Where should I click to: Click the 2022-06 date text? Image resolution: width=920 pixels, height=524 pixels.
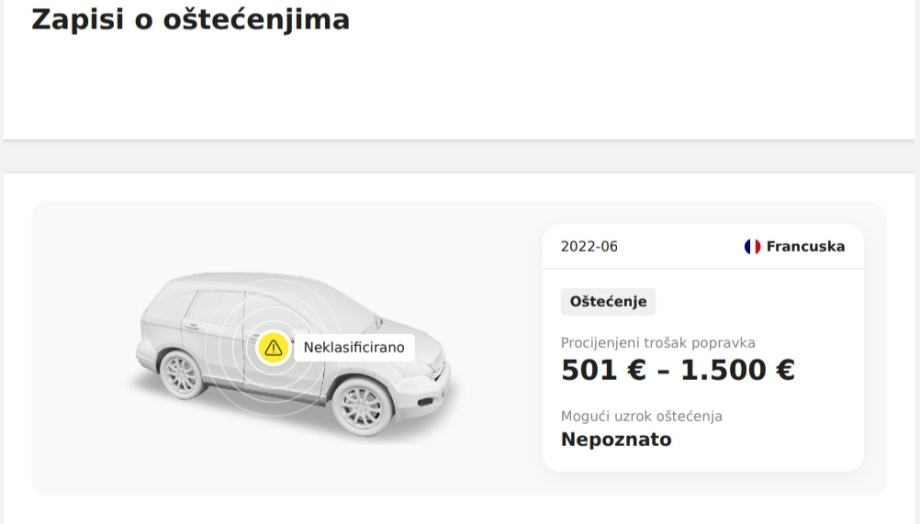point(589,247)
